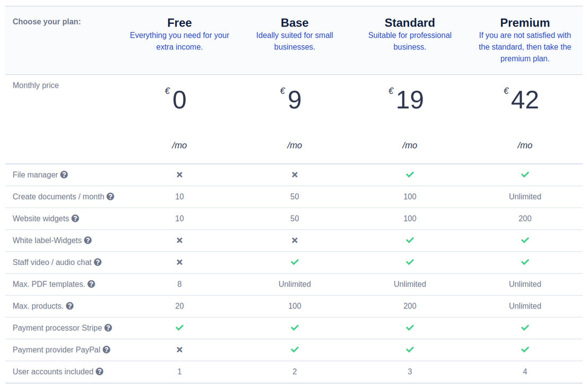Image resolution: width=588 pixels, height=387 pixels.
Task: Select File manager checkmark under Standard
Action: (410, 174)
